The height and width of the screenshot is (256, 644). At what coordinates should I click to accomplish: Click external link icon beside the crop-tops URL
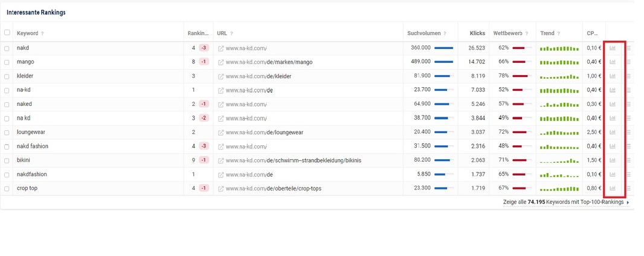(221, 188)
